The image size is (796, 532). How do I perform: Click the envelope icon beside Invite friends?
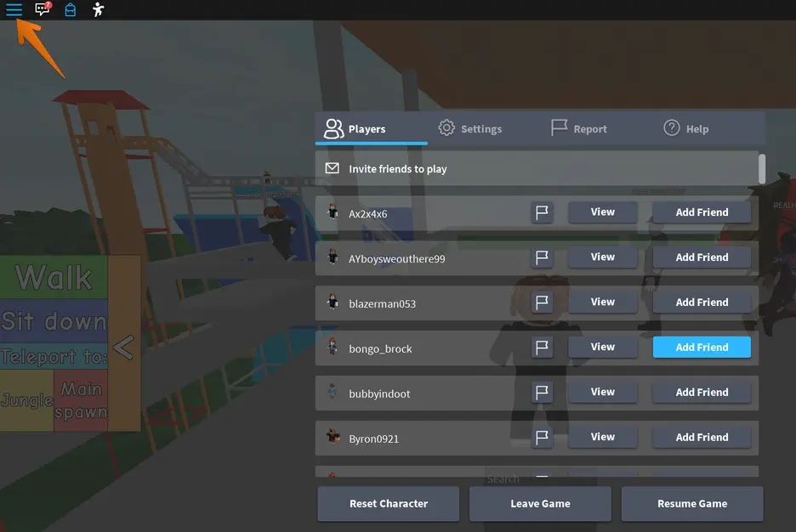pyautogui.click(x=332, y=168)
